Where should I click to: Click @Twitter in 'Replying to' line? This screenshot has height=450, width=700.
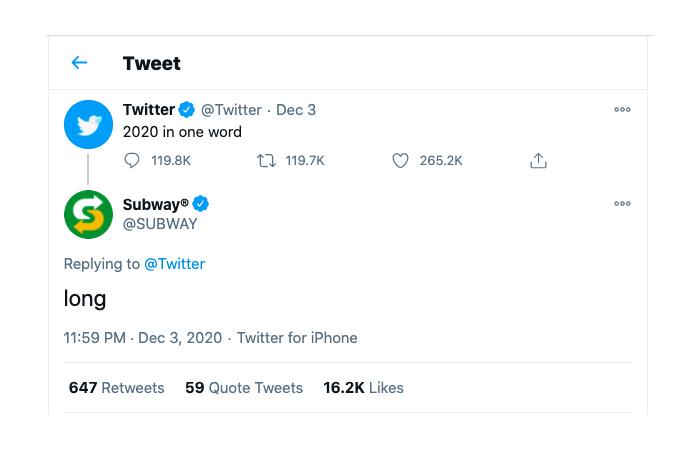pyautogui.click(x=175, y=264)
